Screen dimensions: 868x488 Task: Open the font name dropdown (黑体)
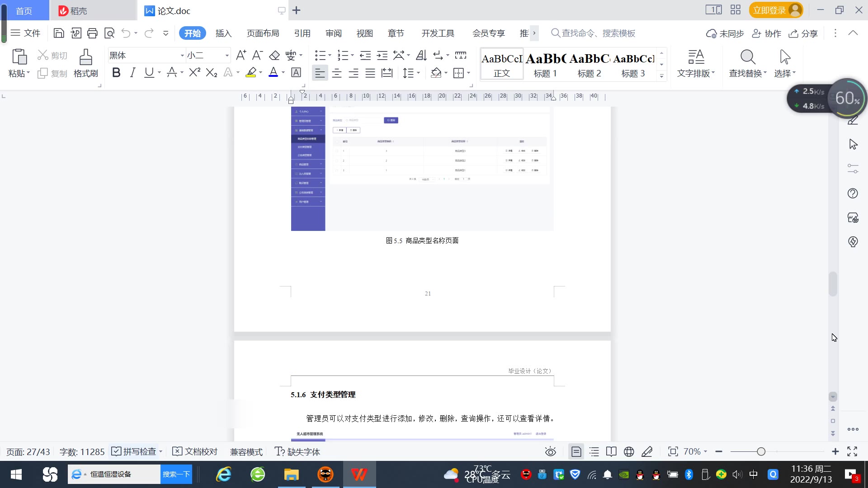182,56
